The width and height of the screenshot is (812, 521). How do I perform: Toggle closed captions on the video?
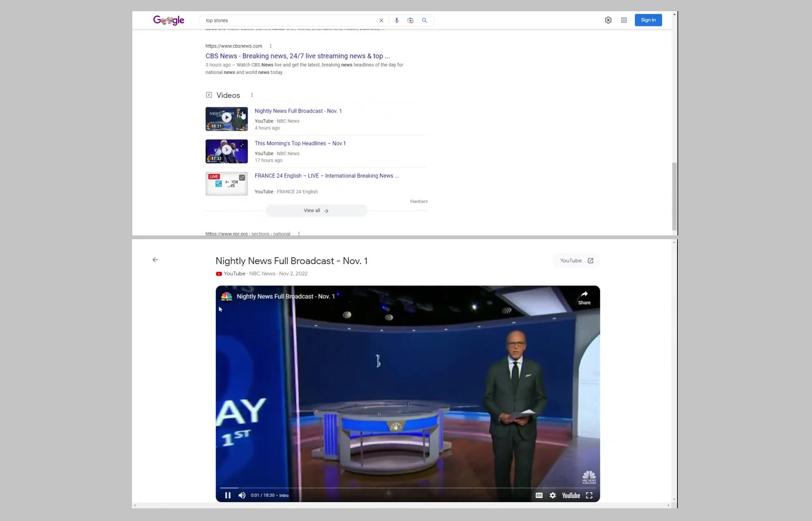539,495
